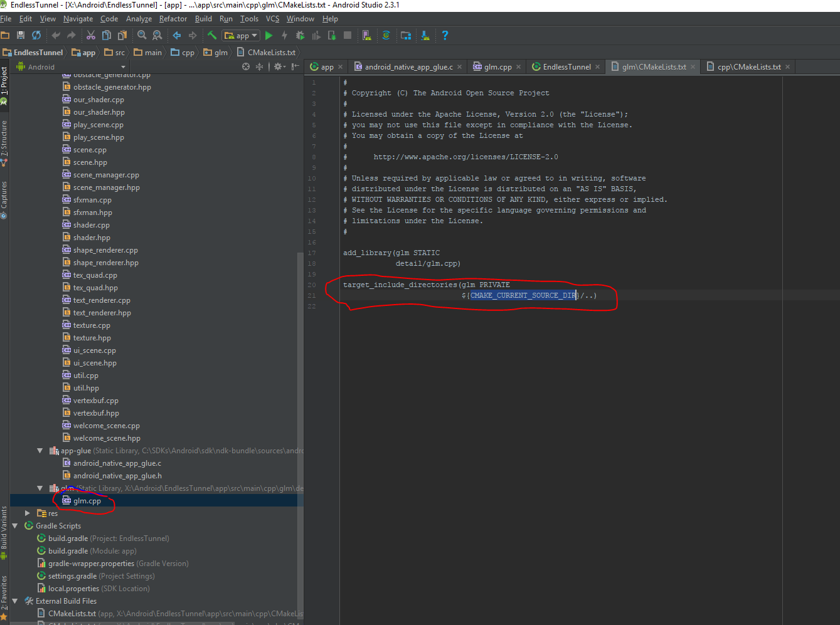
Task: Click the Save All toolbar icon
Action: coord(21,36)
